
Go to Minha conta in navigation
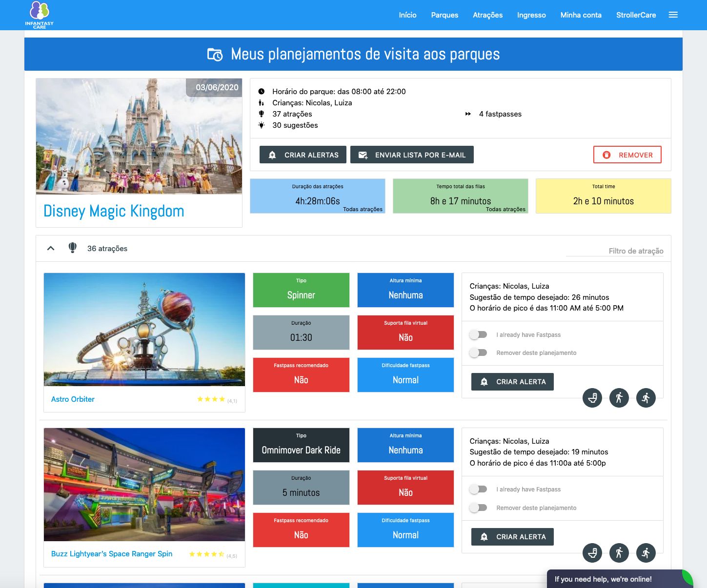tap(581, 15)
